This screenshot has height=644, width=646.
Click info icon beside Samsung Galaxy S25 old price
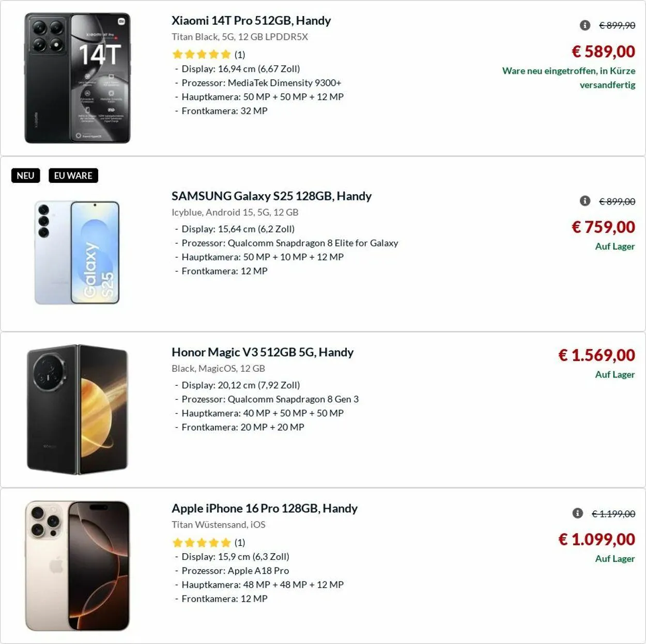pyautogui.click(x=585, y=201)
